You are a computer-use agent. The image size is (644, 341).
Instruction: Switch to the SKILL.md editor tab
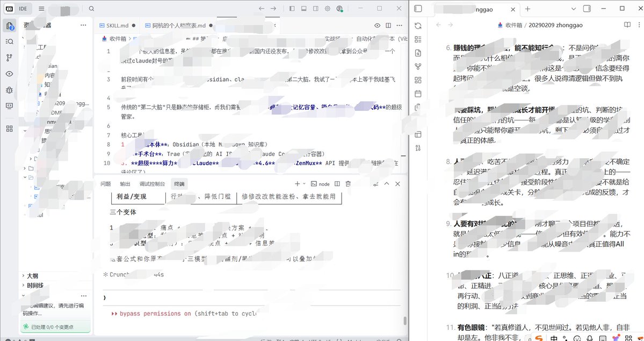118,25
